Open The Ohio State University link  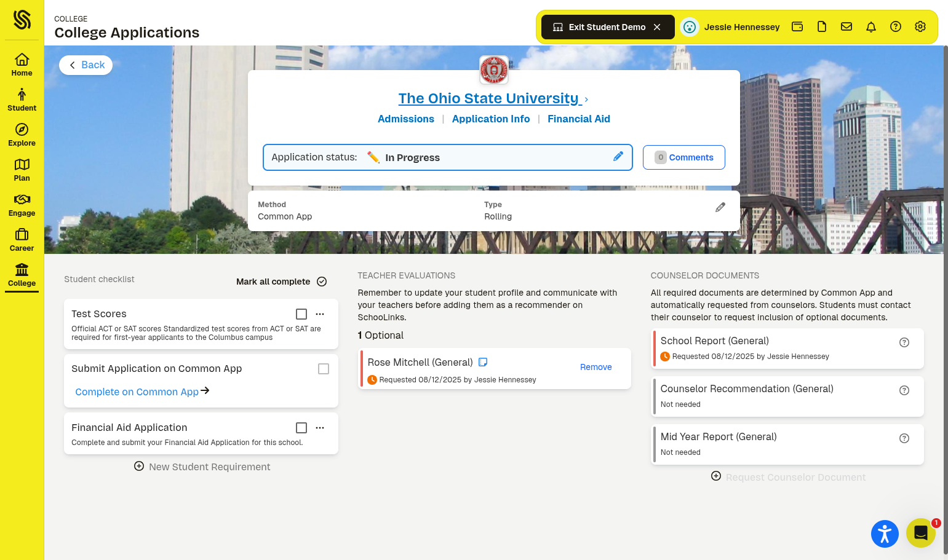point(490,98)
